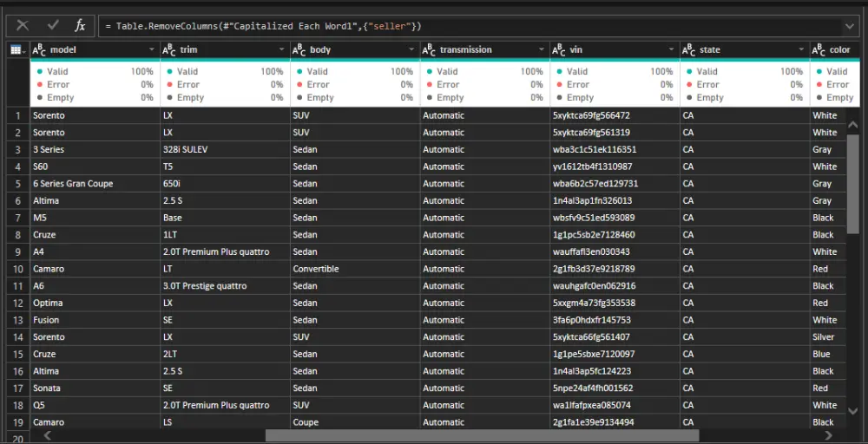Click the '2LT' trim cell
This screenshot has height=444, width=868.
pyautogui.click(x=226, y=354)
